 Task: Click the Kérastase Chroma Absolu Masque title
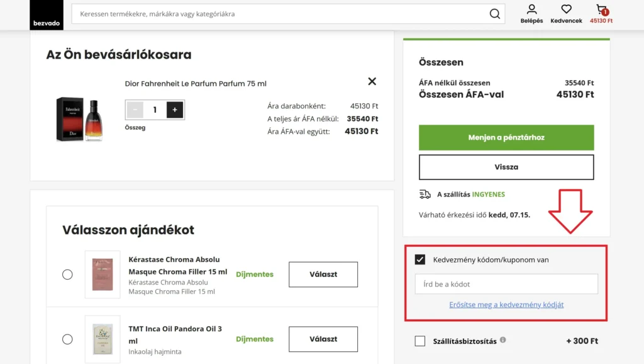(178, 266)
